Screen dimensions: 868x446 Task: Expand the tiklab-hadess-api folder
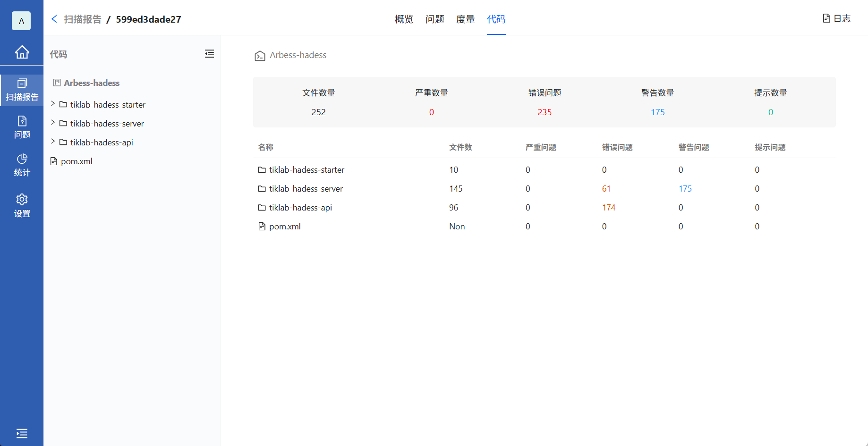tap(53, 142)
